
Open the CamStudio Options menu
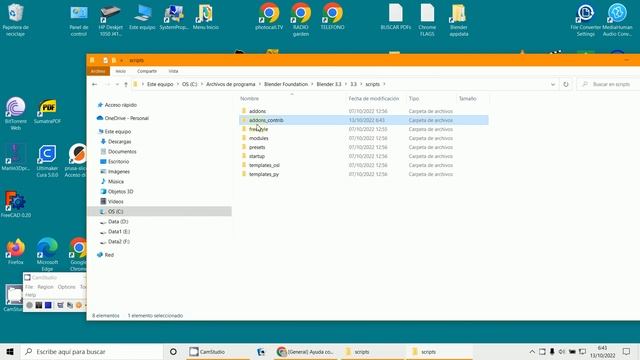pos(66,287)
